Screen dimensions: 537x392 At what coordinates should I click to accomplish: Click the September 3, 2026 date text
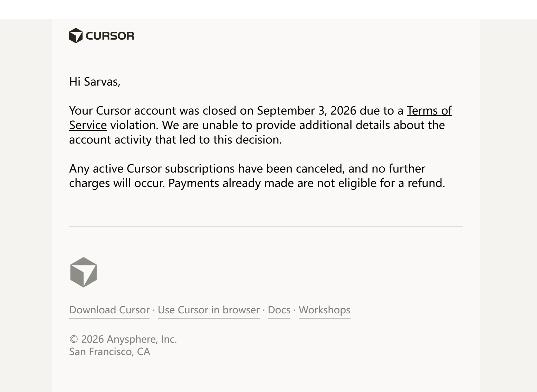[307, 110]
